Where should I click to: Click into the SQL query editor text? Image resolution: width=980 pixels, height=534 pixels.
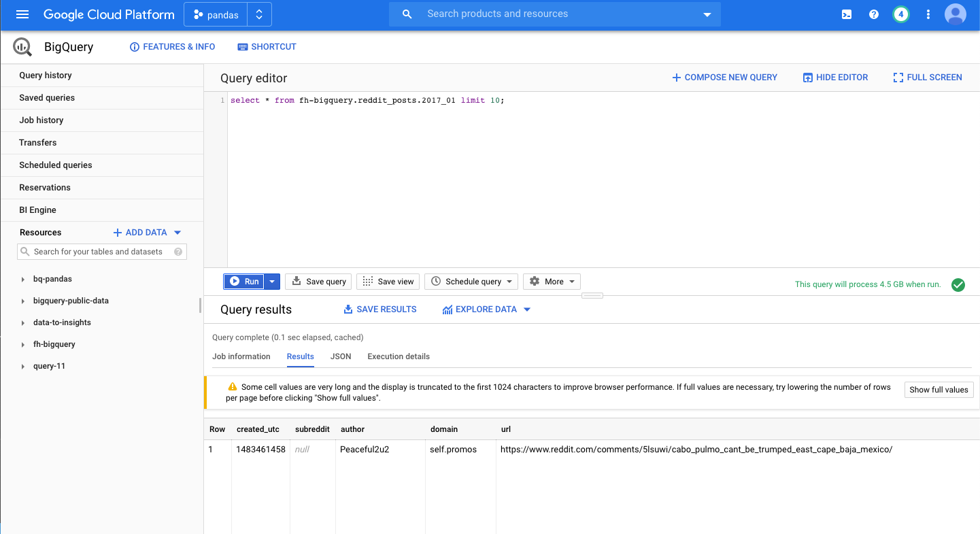(367, 101)
